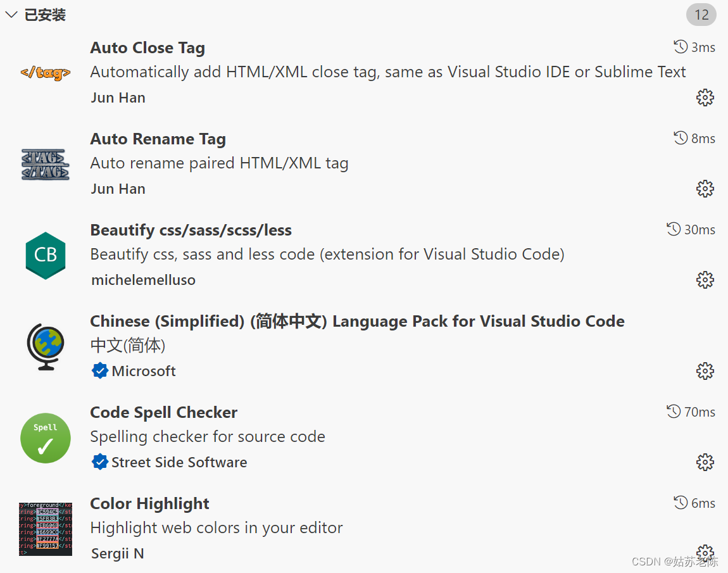This screenshot has height=573, width=728.
Task: Select Beautify css/sass/scss/less title
Action: point(191,230)
